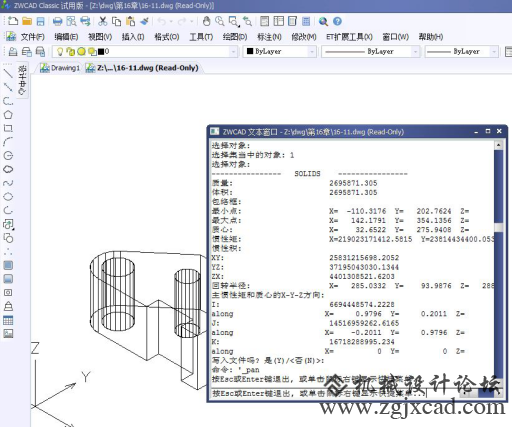Click the text window scroll-up arrow
Viewport: 512px width, 428px height.
point(498,145)
